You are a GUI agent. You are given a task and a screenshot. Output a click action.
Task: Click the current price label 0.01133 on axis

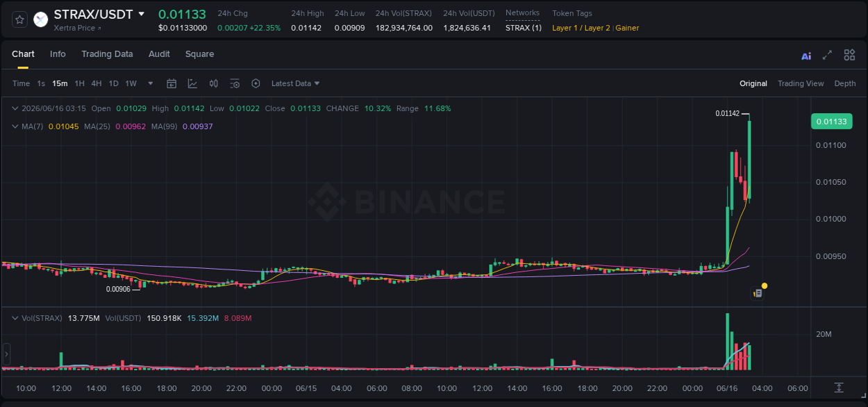831,122
